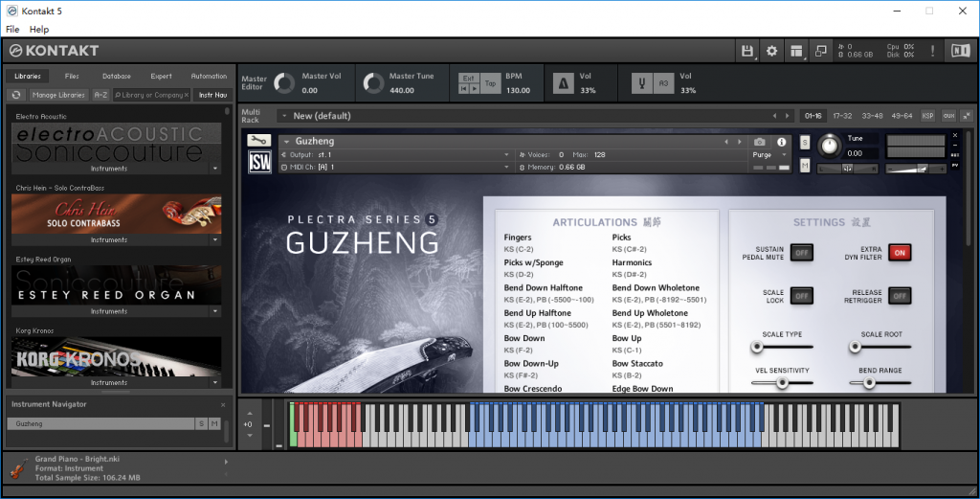Adjust the Scale Type slider
The image size is (980, 499).
point(781,347)
